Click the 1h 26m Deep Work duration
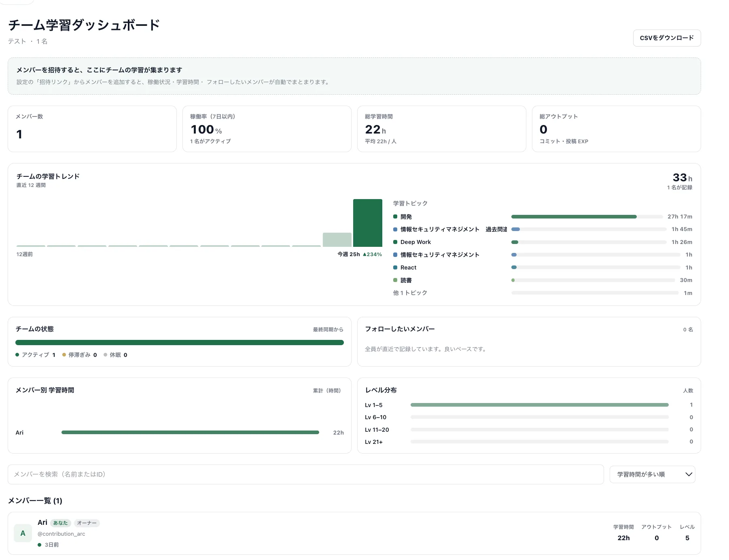Screen dimensions: 729x560 point(682,242)
